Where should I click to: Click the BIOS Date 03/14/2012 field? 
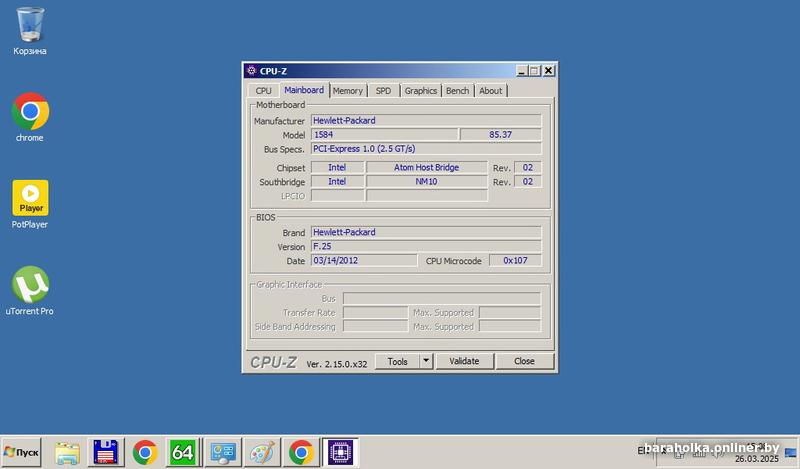click(x=364, y=260)
